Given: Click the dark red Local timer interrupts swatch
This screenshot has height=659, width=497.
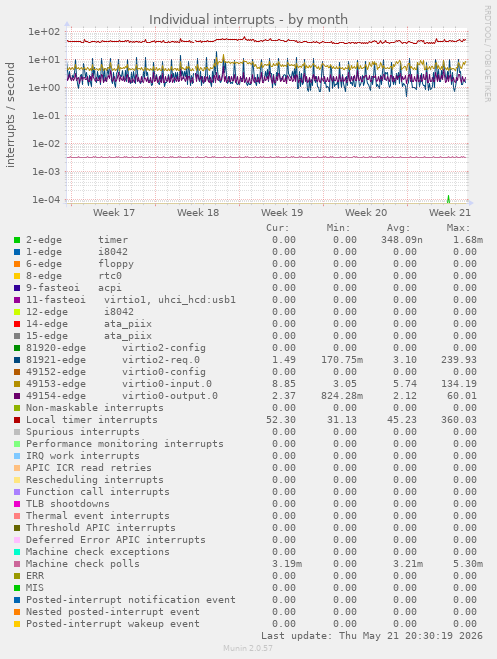Looking at the screenshot, I should (x=17, y=420).
